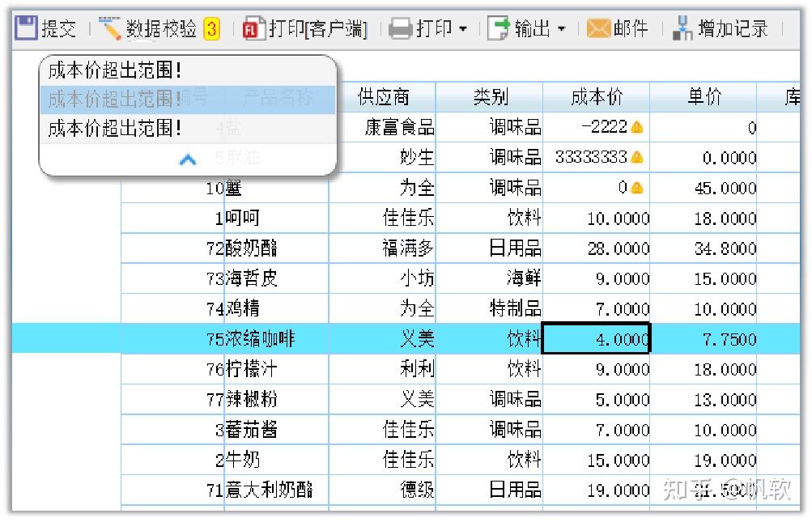Click the 33333333 cost cell
The height and width of the screenshot is (522, 812).
[596, 158]
